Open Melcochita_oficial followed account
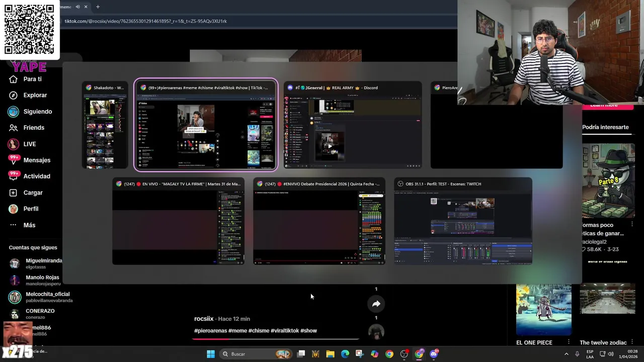Screen dimensions: 644x362 pyautogui.click(x=41, y=297)
